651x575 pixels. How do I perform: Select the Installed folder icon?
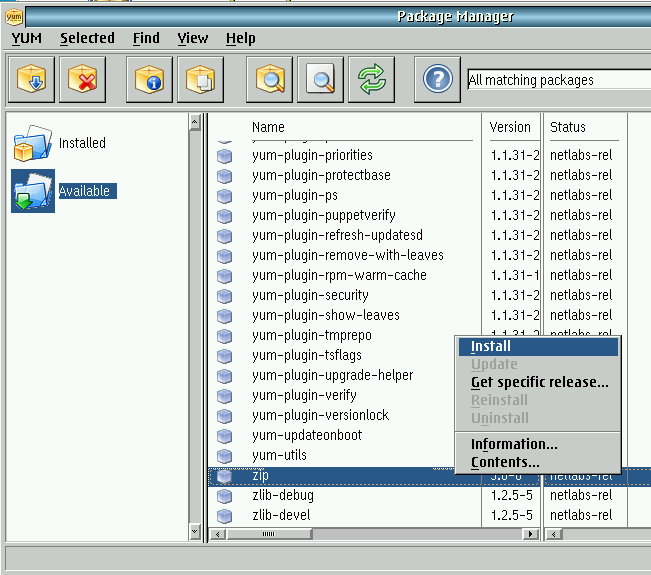32,143
